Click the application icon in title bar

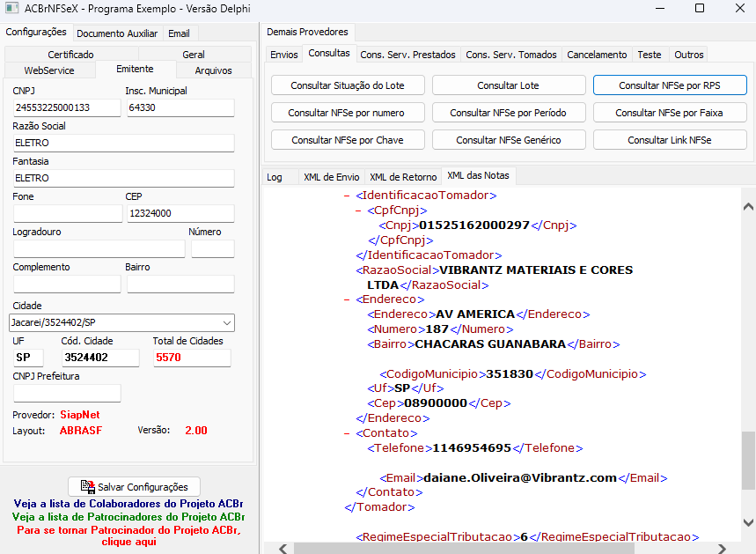tap(11, 8)
